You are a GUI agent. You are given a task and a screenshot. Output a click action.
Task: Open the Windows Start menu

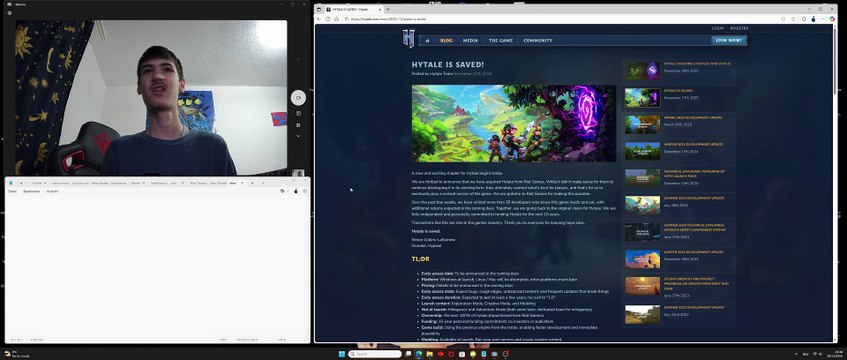[x=341, y=354]
